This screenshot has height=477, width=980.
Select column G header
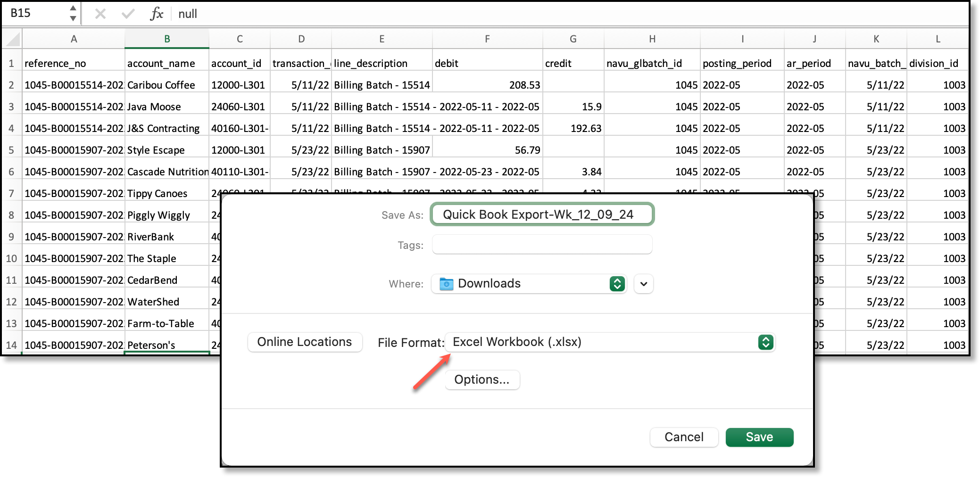click(573, 39)
